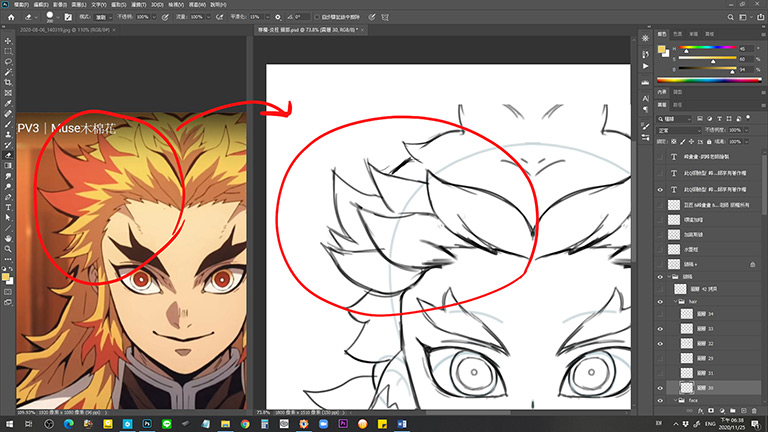This screenshot has width=768, height=432.
Task: Open the 3D menu
Action: pyautogui.click(x=157, y=4)
